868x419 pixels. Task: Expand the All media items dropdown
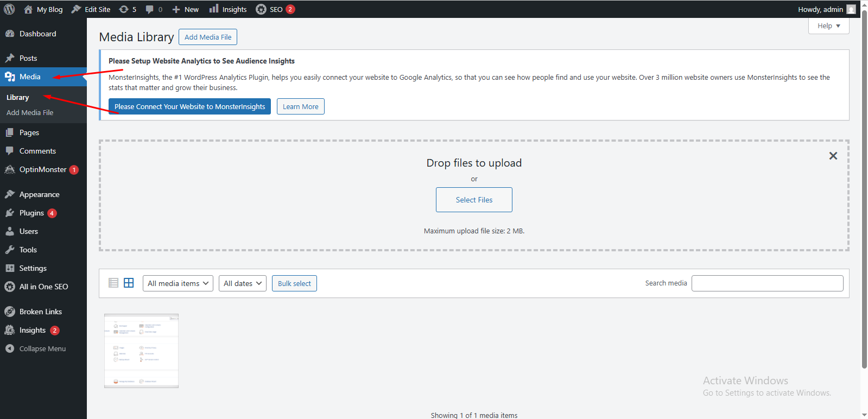(178, 283)
